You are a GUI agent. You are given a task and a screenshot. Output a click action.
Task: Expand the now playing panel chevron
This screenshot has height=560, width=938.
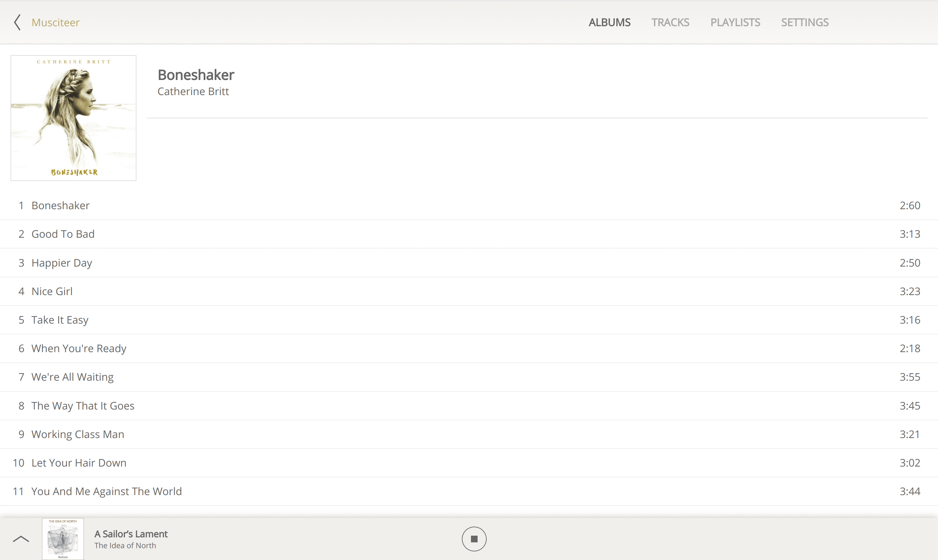click(21, 539)
